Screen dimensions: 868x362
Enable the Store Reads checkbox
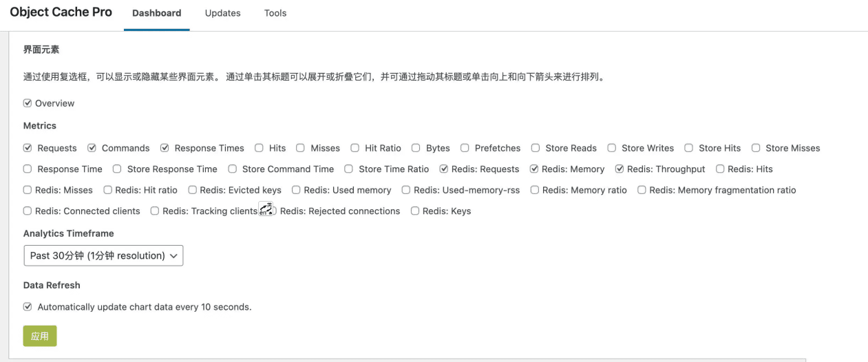pyautogui.click(x=536, y=148)
